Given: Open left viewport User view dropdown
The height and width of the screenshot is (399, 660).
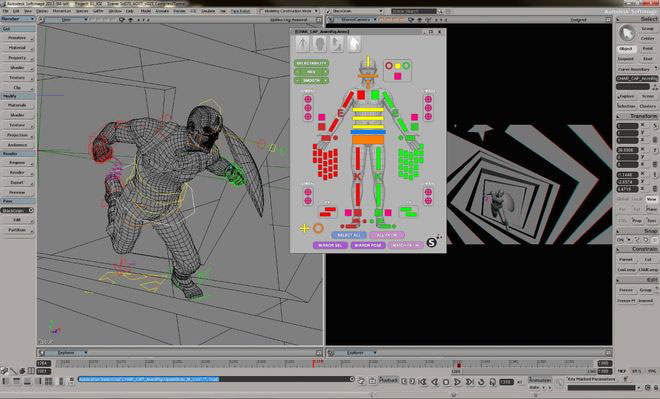Looking at the screenshot, I should click(66, 20).
